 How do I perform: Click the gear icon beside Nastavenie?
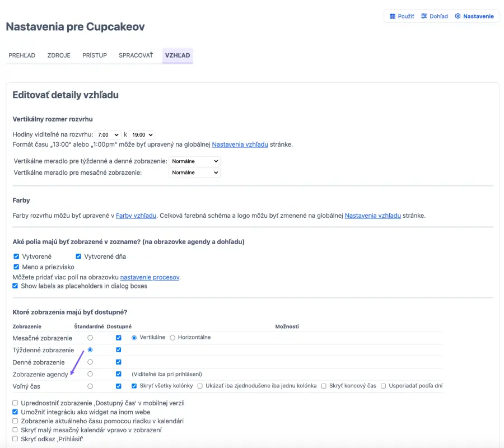click(458, 16)
